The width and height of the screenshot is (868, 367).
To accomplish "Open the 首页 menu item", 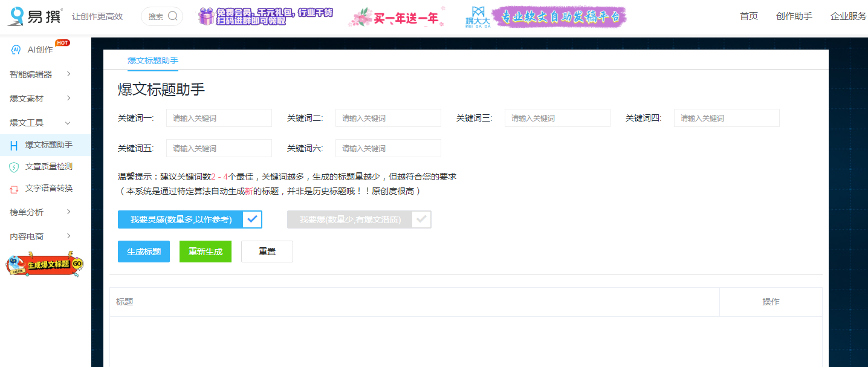I will point(748,16).
